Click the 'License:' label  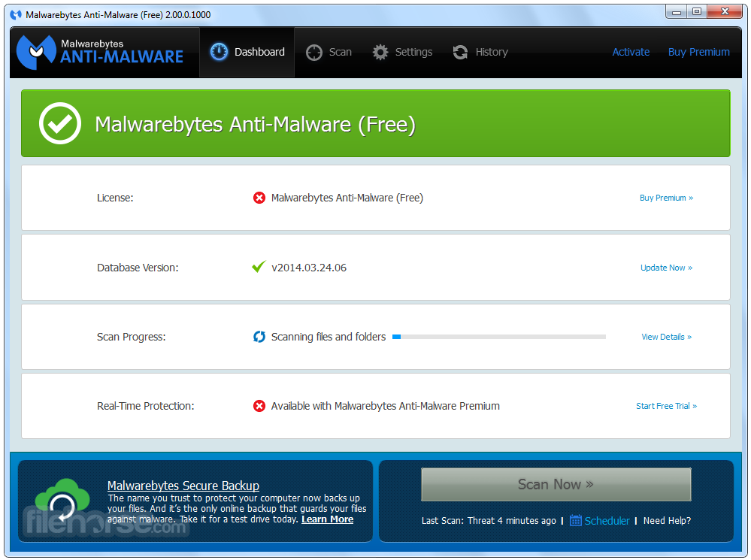coord(115,198)
